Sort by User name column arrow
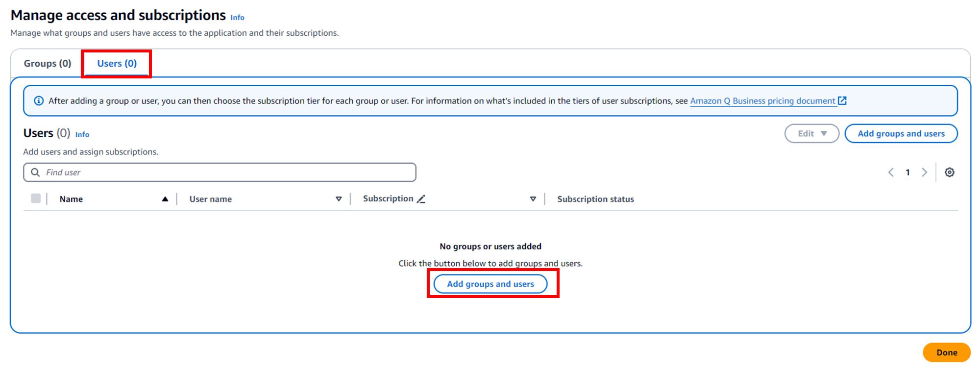This screenshot has width=980, height=370. [339, 199]
